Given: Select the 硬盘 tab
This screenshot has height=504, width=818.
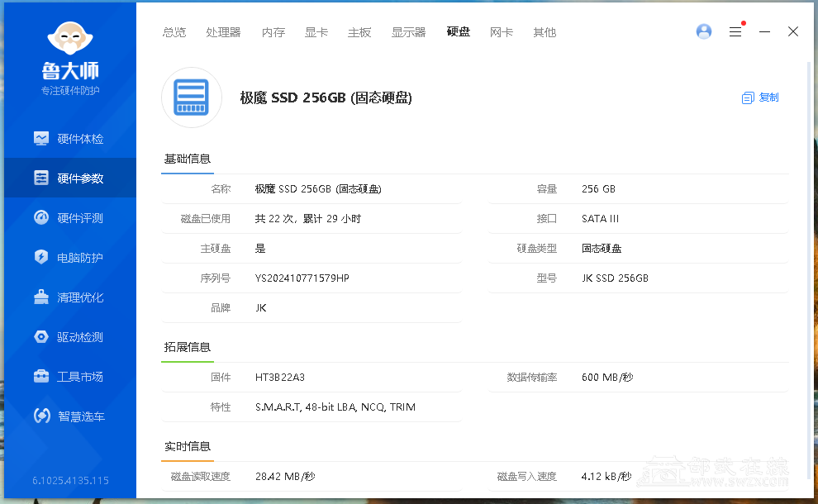Looking at the screenshot, I should click(459, 32).
